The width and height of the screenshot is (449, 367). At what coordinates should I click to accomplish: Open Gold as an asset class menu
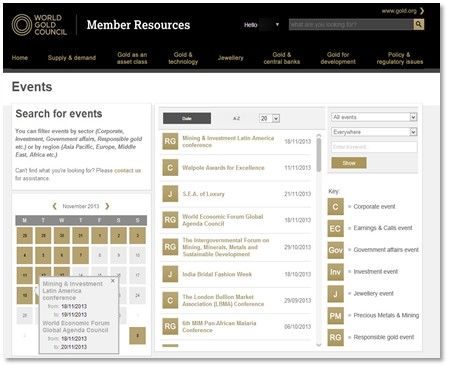click(x=132, y=58)
